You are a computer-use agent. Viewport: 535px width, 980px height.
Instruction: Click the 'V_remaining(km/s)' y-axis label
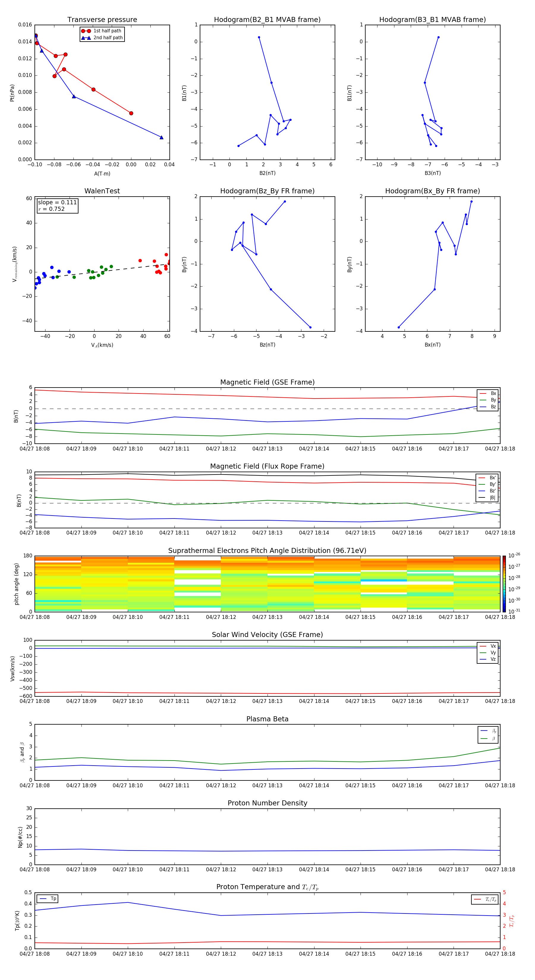(15, 264)
